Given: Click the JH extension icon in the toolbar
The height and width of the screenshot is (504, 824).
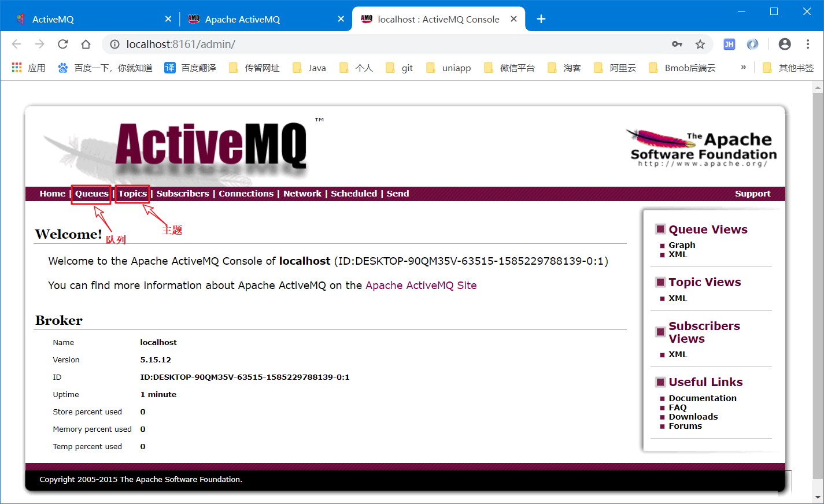Looking at the screenshot, I should pyautogui.click(x=729, y=44).
